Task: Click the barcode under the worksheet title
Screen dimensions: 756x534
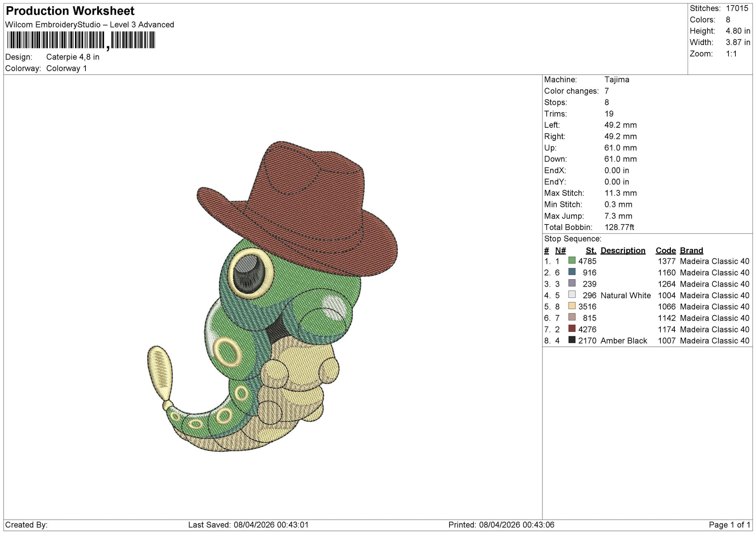Action: (x=81, y=40)
